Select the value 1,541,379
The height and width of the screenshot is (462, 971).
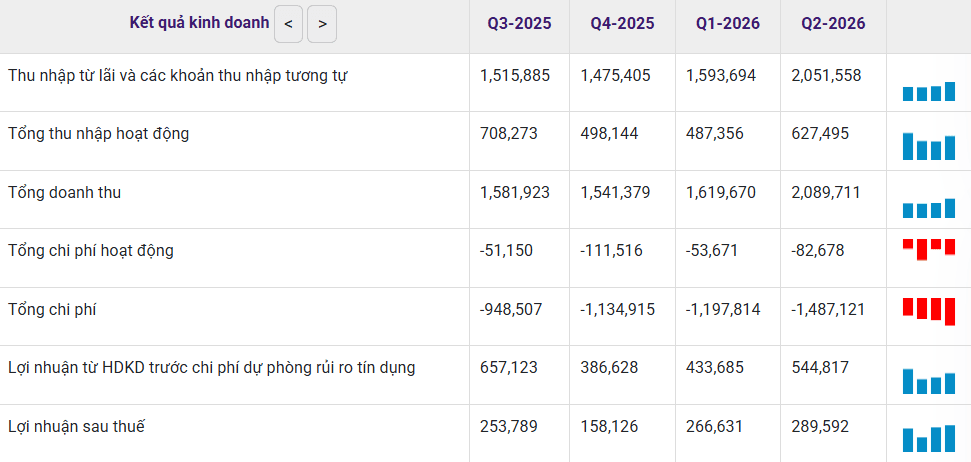click(616, 193)
